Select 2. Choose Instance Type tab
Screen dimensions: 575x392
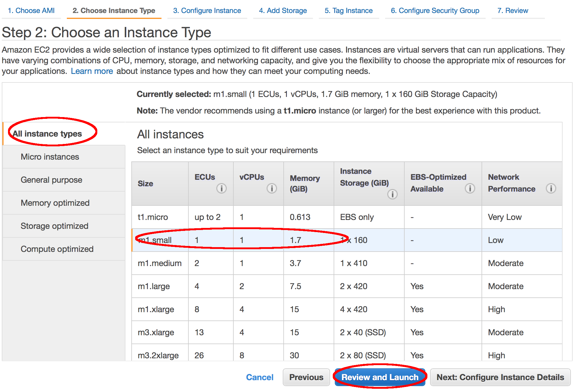coord(114,11)
